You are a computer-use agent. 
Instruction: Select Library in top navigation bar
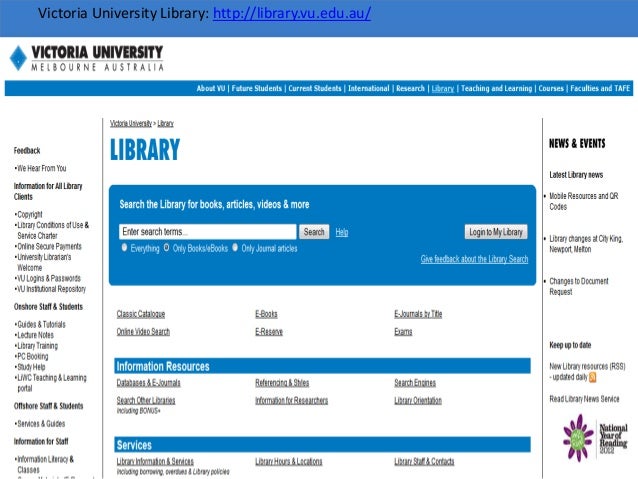(443, 88)
